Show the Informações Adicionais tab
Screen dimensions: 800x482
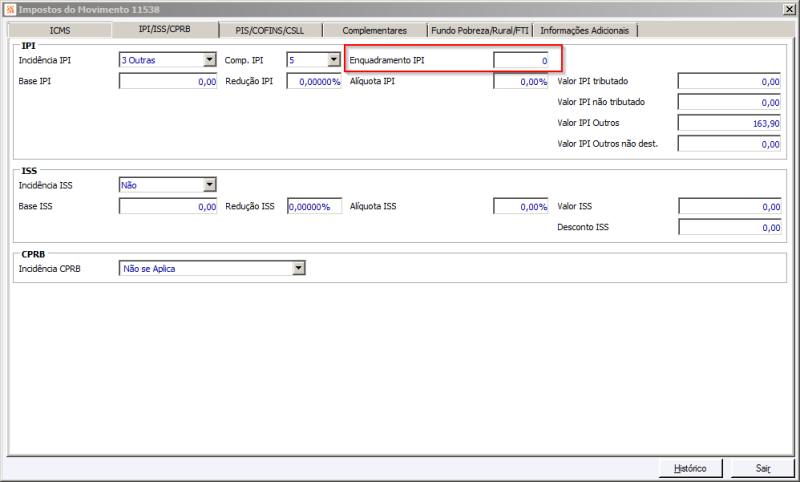coord(585,31)
